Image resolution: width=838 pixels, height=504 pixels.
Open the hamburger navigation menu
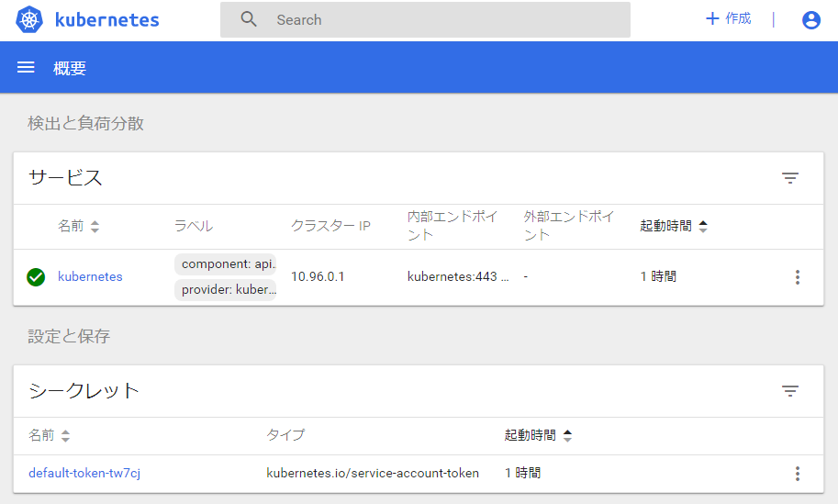click(26, 67)
